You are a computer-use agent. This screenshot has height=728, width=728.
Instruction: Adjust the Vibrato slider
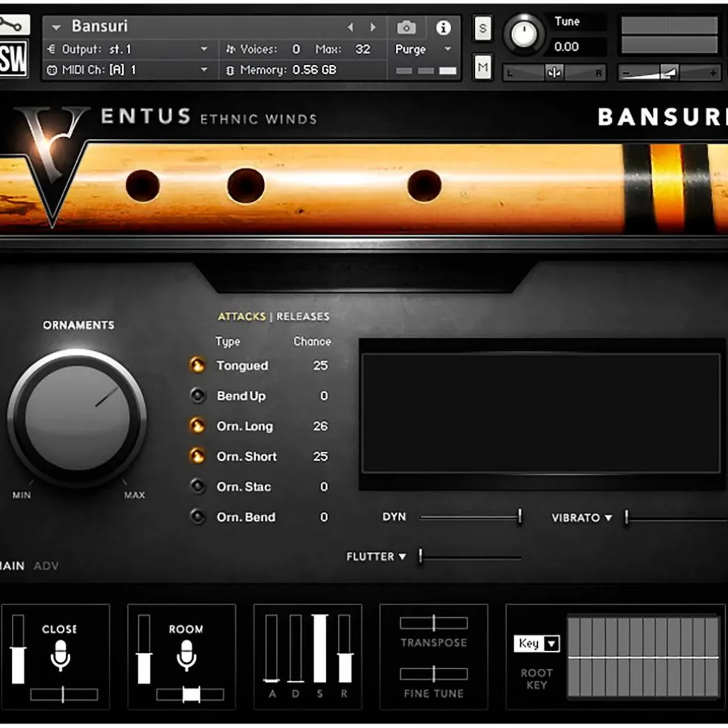point(675,517)
